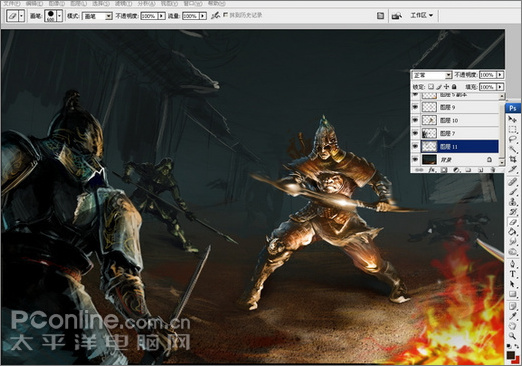Toggle lock transparent pixels
The image size is (522, 366).
click(431, 87)
